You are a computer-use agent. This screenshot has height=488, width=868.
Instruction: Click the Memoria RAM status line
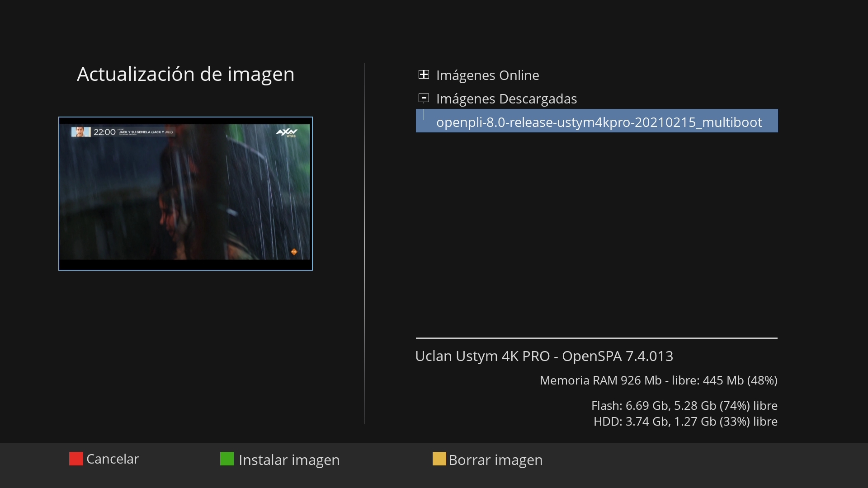(658, 380)
